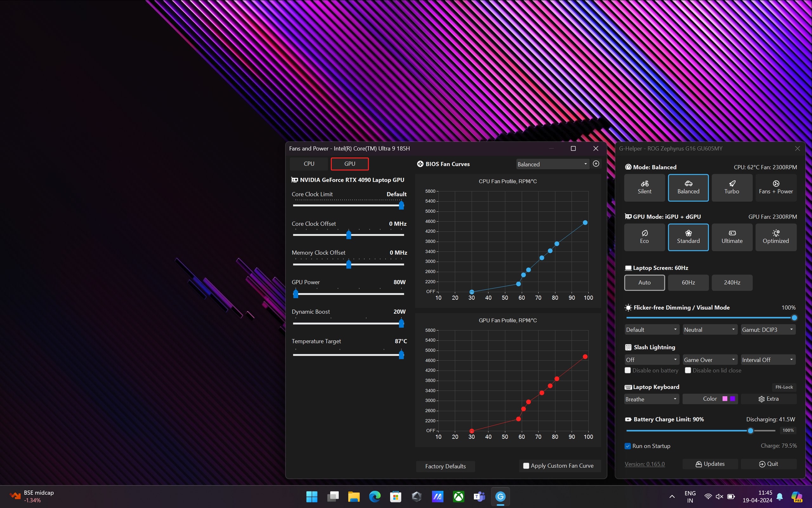Check Disable on battery option
The height and width of the screenshot is (508, 812).
coord(628,370)
